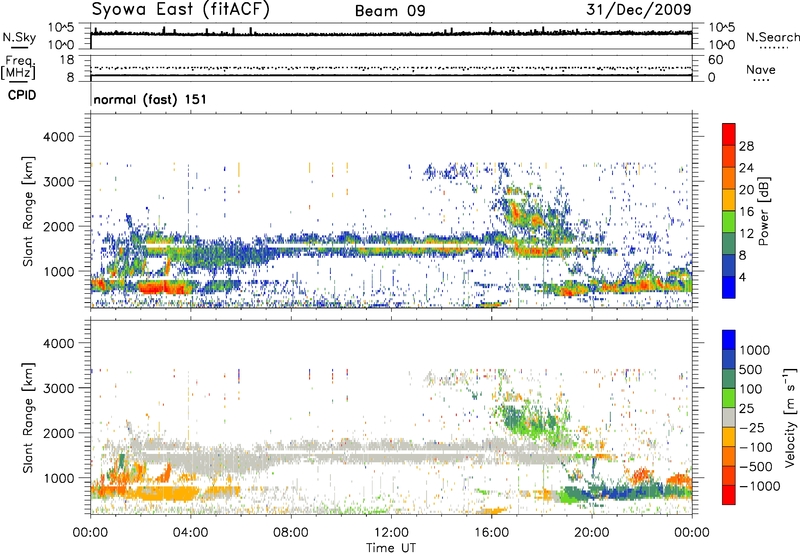
Task: Click the '60' tick of the Nave axis
Action: coord(715,60)
